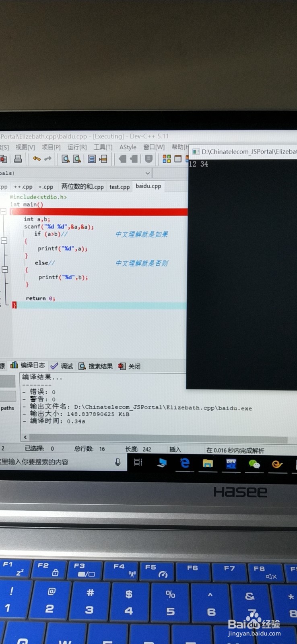Image resolution: width=297 pixels, height=644 pixels.
Task: Switch to the ++.cpp file tab
Action: tap(23, 187)
